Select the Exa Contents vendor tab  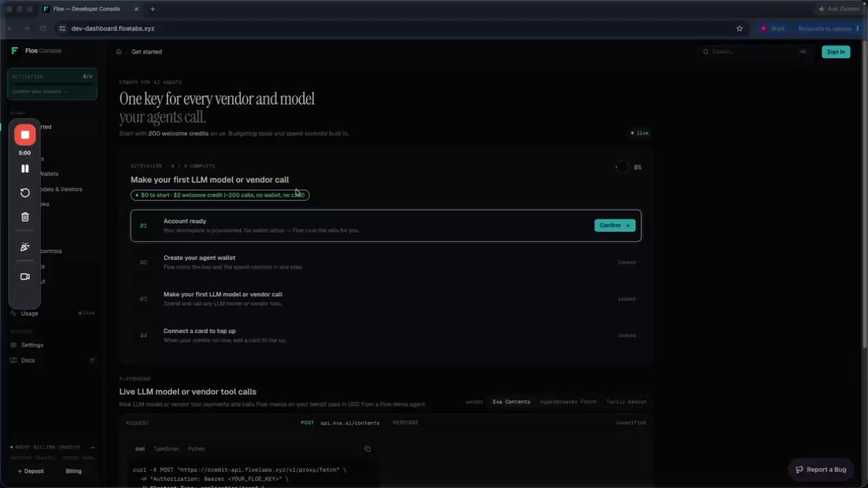point(511,402)
